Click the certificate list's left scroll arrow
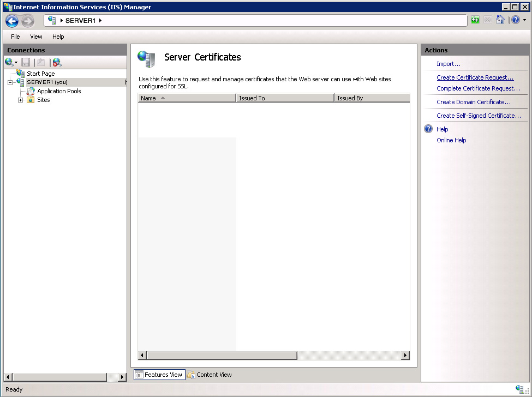This screenshot has width=532, height=397. pyautogui.click(x=142, y=356)
